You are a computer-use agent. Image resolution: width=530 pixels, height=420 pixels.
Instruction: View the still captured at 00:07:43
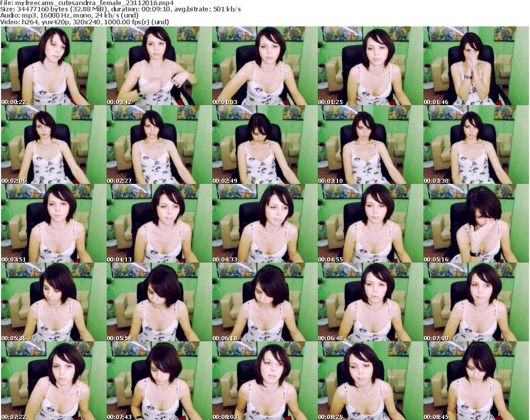(x=159, y=381)
